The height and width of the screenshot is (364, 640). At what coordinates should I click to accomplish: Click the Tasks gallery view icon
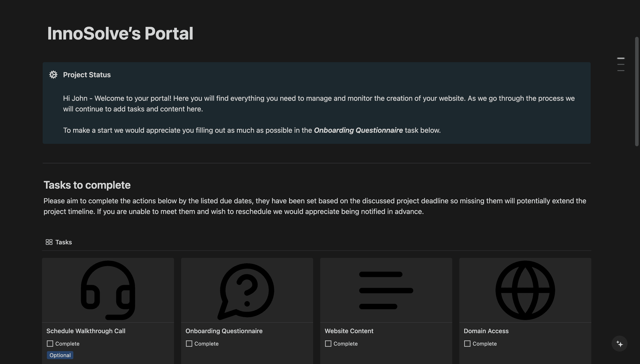[x=49, y=242]
